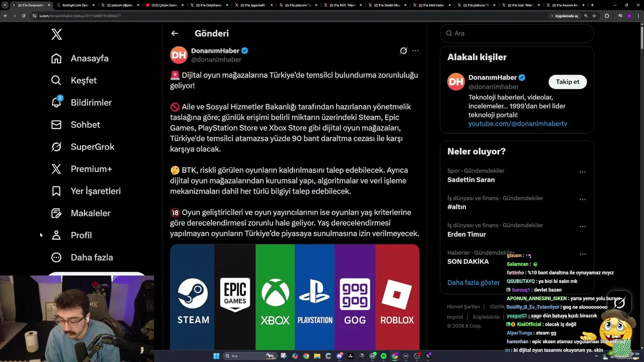Open the game stores image in post

tap(295, 297)
